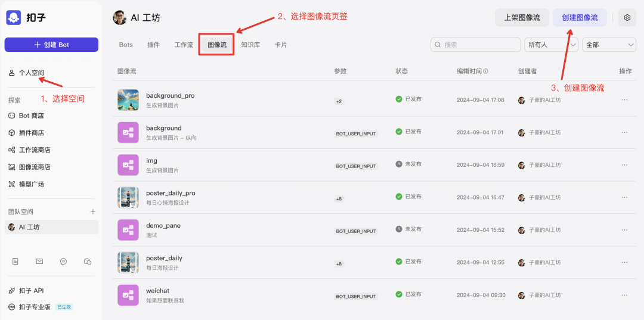The width and height of the screenshot is (644, 320).
Task: Open more options for poster_daily row
Action: point(624,263)
